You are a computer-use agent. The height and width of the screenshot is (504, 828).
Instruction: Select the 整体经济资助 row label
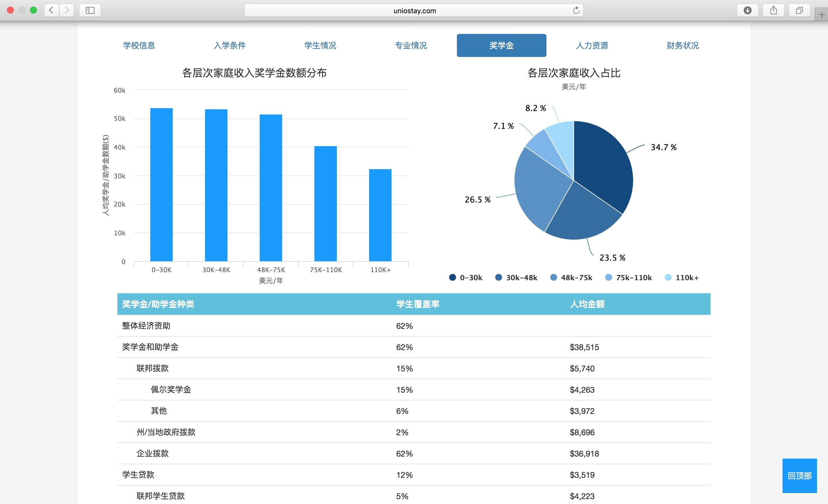point(146,326)
